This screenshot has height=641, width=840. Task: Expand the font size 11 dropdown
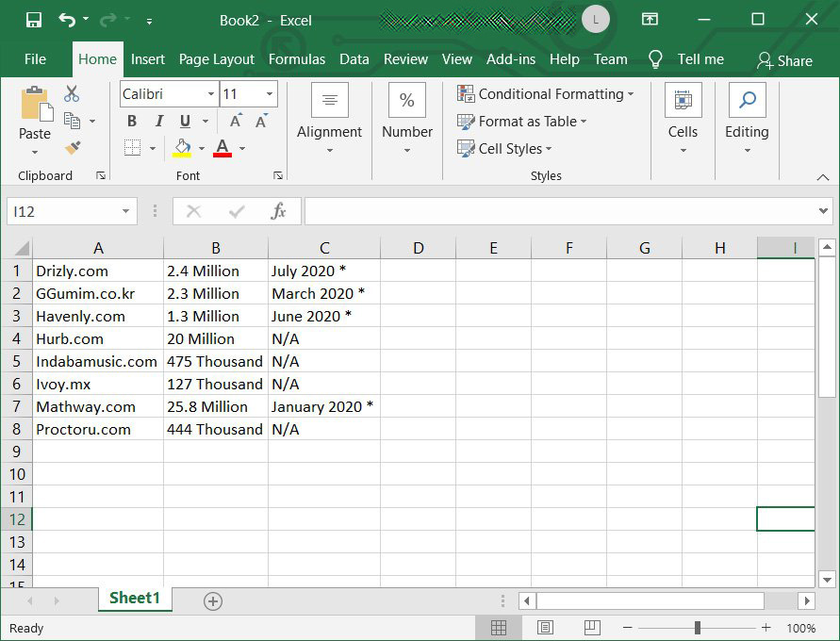[270, 94]
